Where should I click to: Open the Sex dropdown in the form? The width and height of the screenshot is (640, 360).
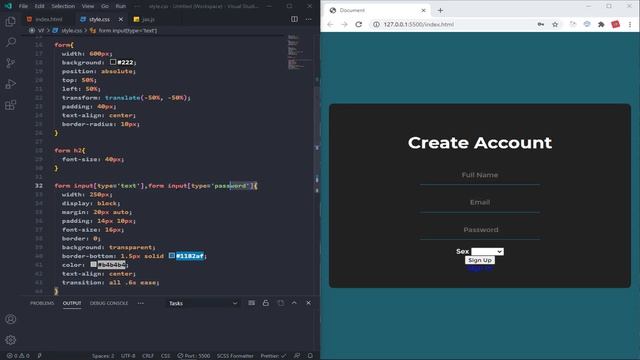pos(487,251)
